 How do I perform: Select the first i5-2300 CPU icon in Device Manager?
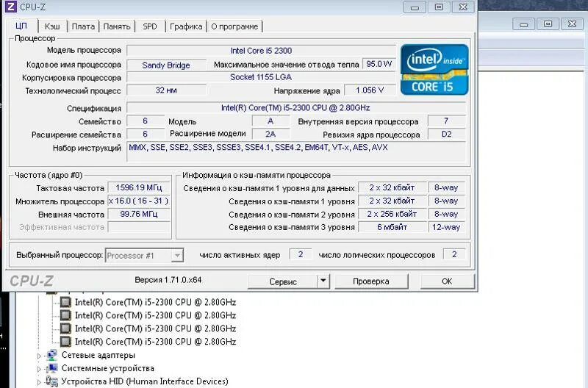pos(65,302)
